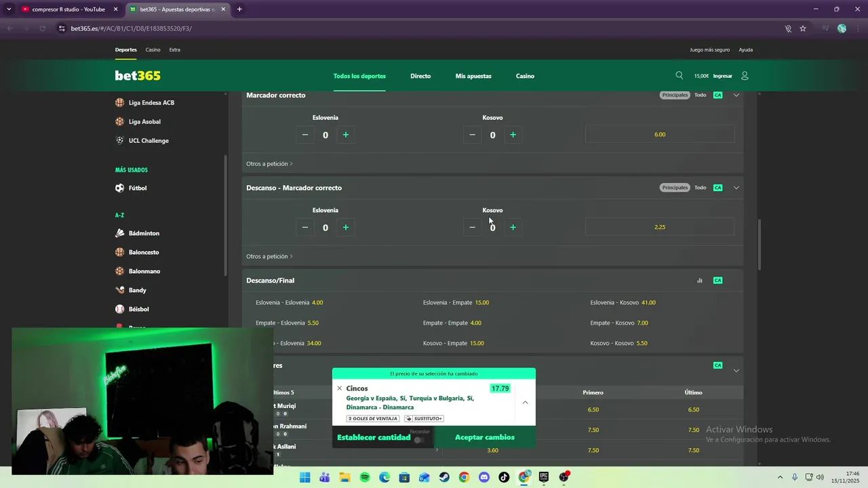Remove the Cincos selection with X
The image size is (868, 488).
pyautogui.click(x=340, y=388)
